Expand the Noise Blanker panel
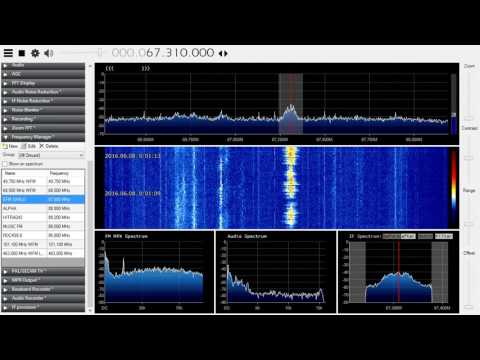This screenshot has height=360, width=480. (x=43, y=110)
